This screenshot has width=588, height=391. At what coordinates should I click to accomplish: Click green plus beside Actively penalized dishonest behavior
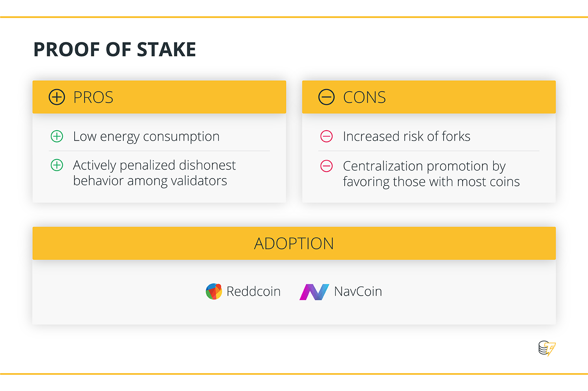(57, 165)
